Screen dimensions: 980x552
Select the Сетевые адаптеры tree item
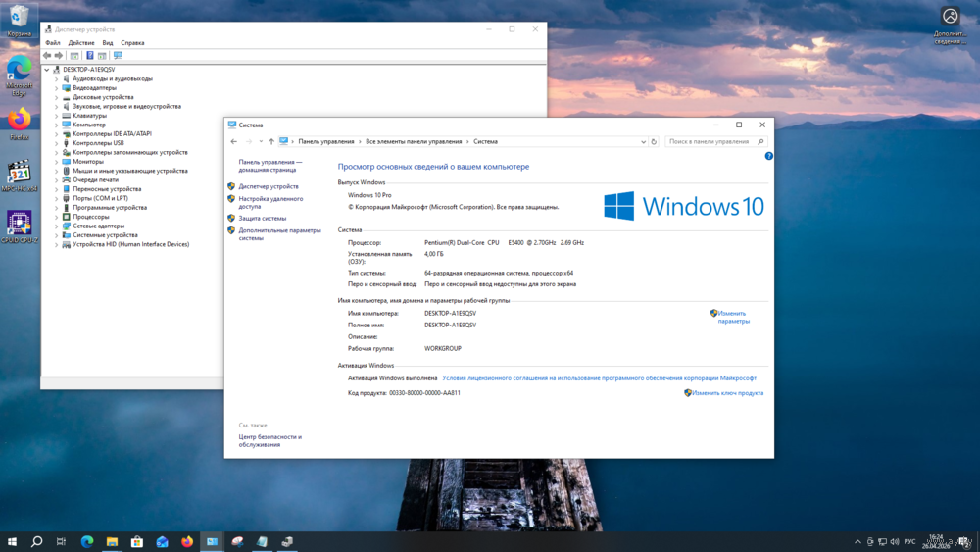(x=98, y=226)
